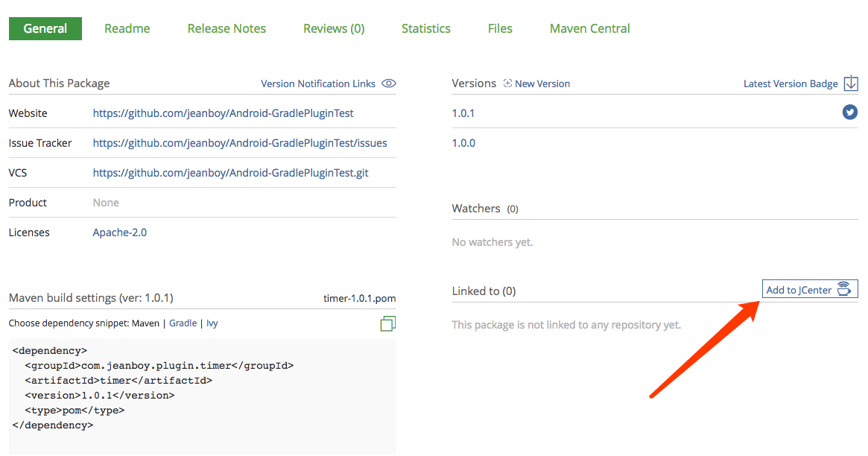The image size is (868, 456).
Task: Click the Apache-2.0 license link
Action: [119, 232]
